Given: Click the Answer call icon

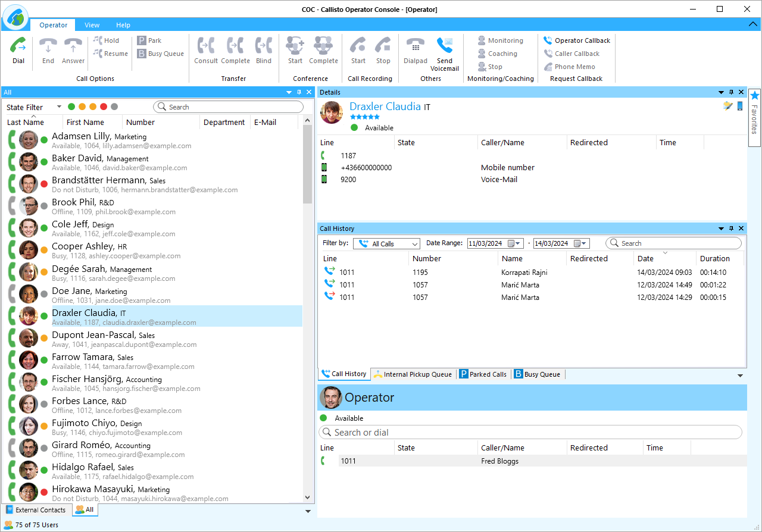Looking at the screenshot, I should point(73,45).
